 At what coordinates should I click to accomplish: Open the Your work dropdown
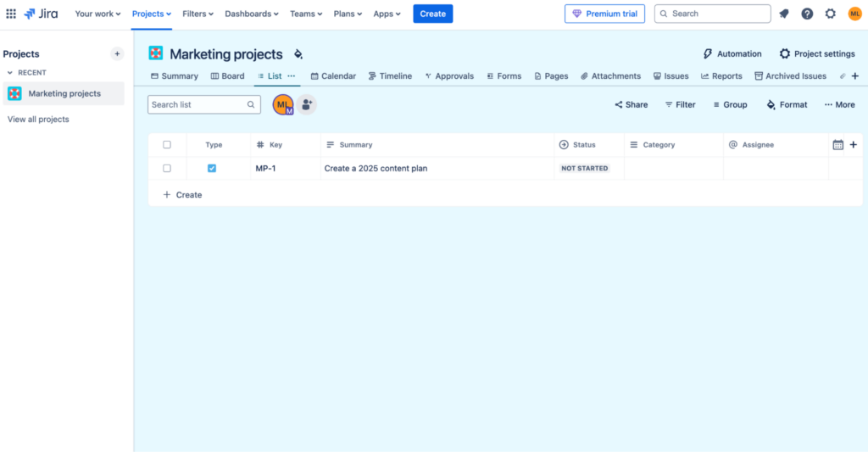point(97,14)
